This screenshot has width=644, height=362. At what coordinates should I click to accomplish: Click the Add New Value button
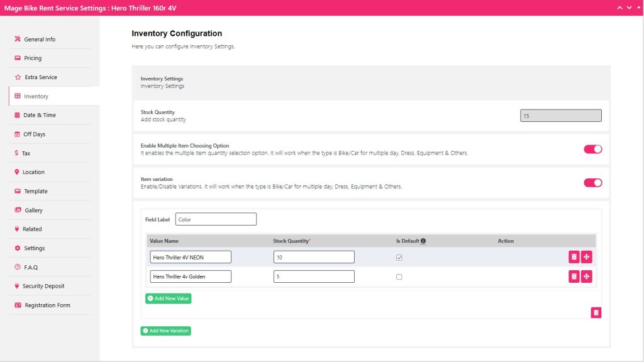coord(169,299)
